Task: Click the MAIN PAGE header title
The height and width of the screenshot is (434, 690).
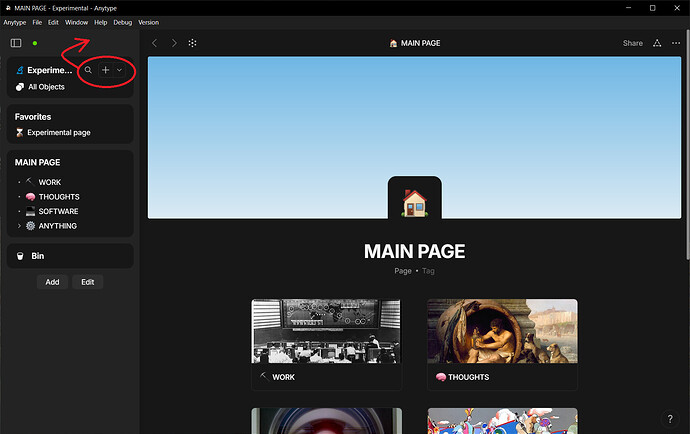Action: [x=420, y=43]
